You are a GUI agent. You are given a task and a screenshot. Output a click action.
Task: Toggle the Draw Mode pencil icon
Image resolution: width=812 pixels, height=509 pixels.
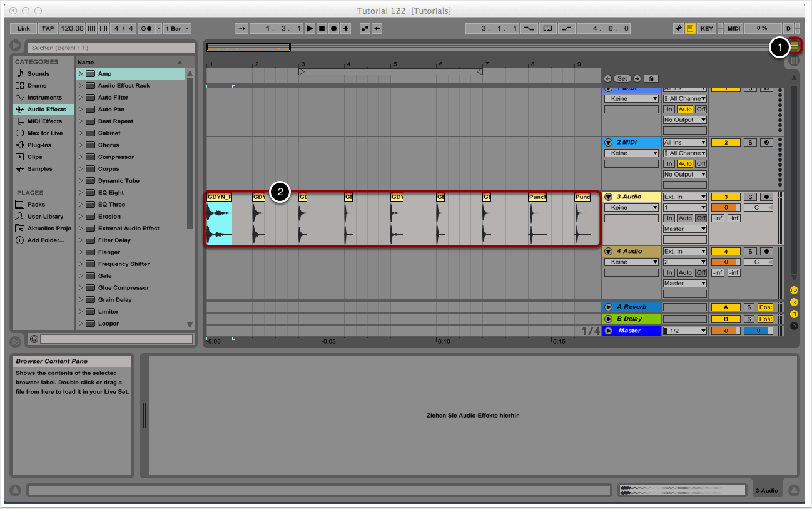678,29
